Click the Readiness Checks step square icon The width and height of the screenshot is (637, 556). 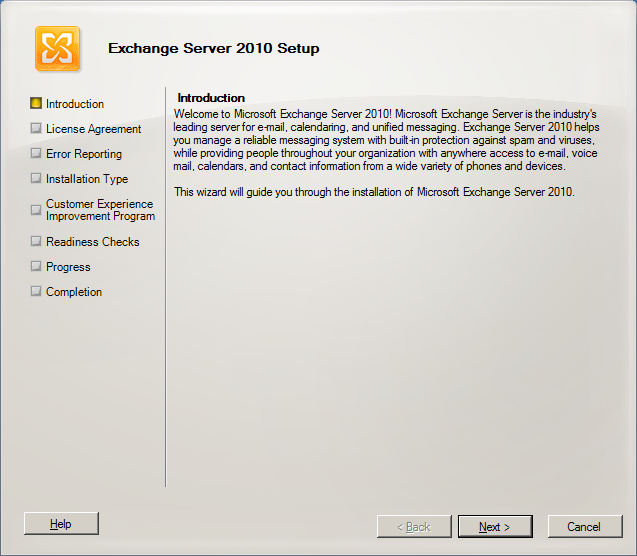(x=37, y=241)
